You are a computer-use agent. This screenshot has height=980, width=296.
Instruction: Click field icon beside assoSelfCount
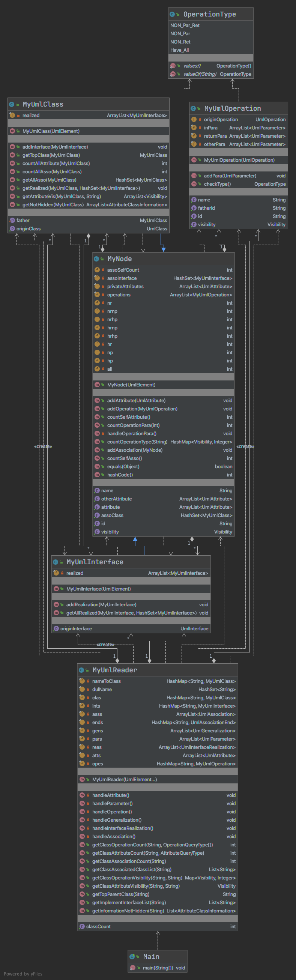pos(97,270)
